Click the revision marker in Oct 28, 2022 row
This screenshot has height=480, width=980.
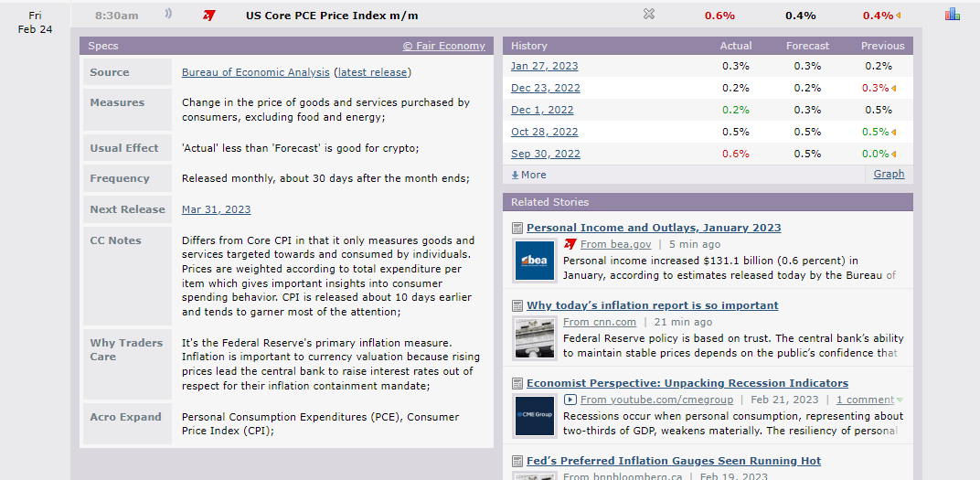[894, 132]
